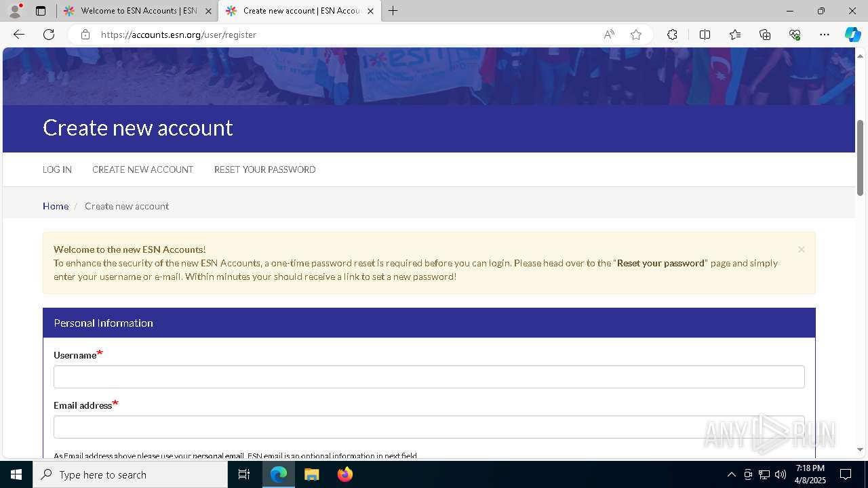Open volume control tray icon
Screen dimensions: 868x488
point(781,474)
